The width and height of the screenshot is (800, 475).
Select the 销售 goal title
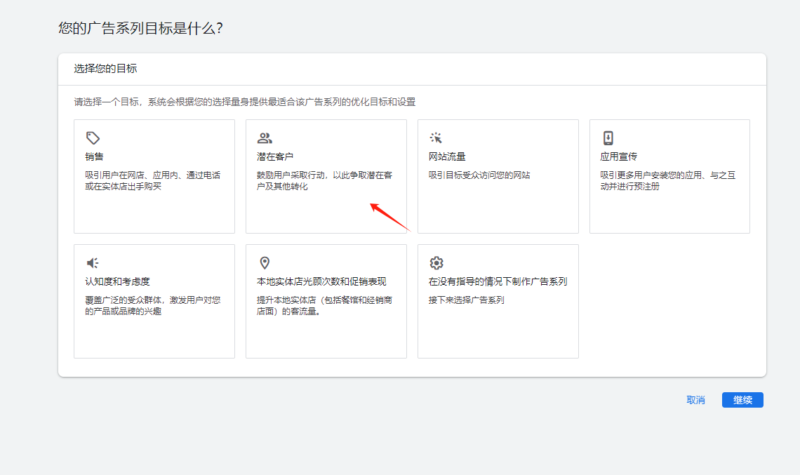[x=95, y=157]
